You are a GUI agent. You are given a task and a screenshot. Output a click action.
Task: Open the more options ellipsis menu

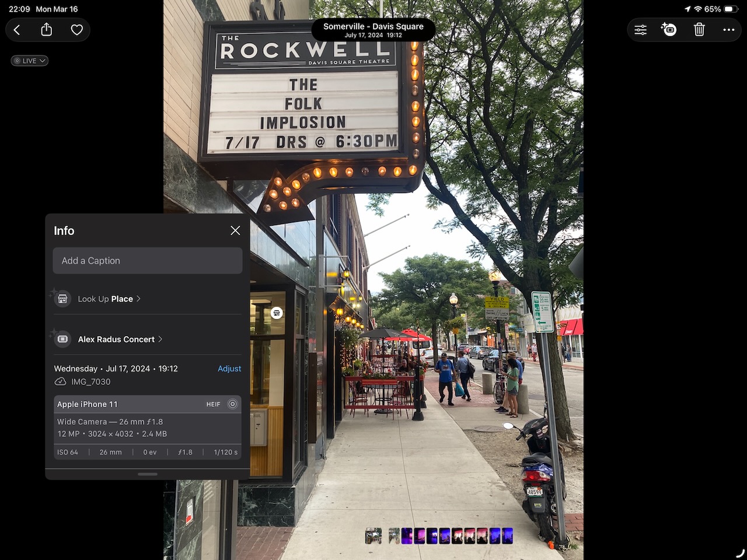click(728, 29)
